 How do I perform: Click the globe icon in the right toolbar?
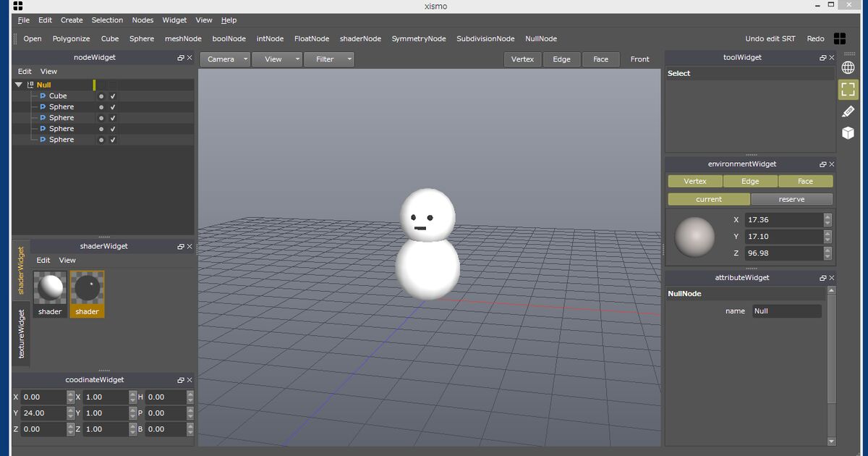848,67
